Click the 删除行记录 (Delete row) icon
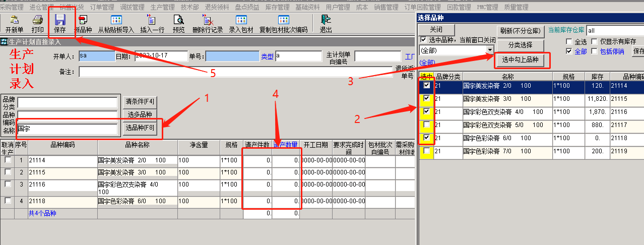 207,24
